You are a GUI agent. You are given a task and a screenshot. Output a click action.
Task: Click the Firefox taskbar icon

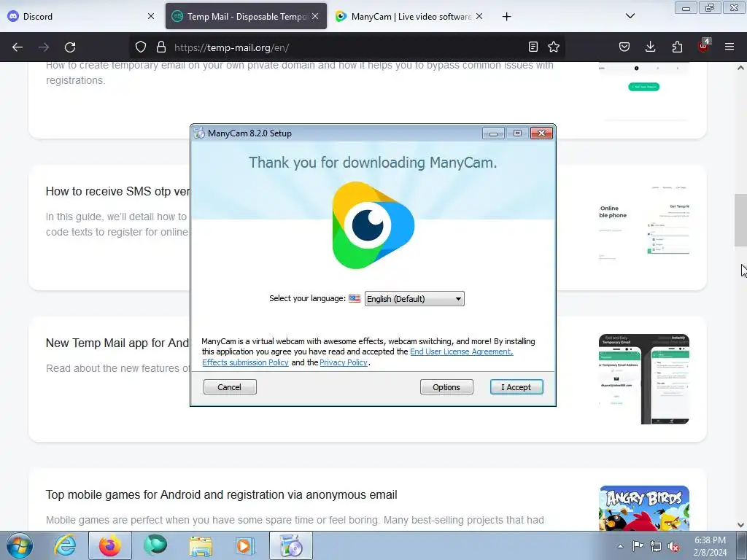click(110, 545)
